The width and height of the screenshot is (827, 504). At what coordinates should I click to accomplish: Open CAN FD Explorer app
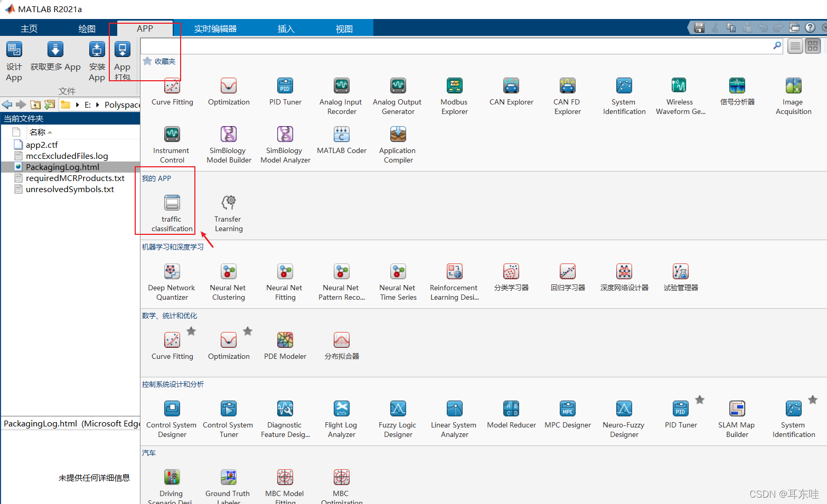[x=567, y=97]
